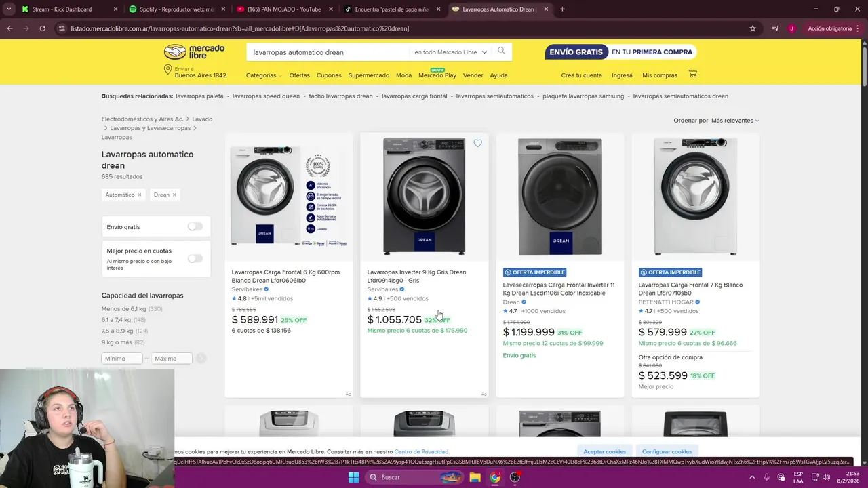
Task: Open Mercado Play in the navigation
Action: [x=437, y=75]
